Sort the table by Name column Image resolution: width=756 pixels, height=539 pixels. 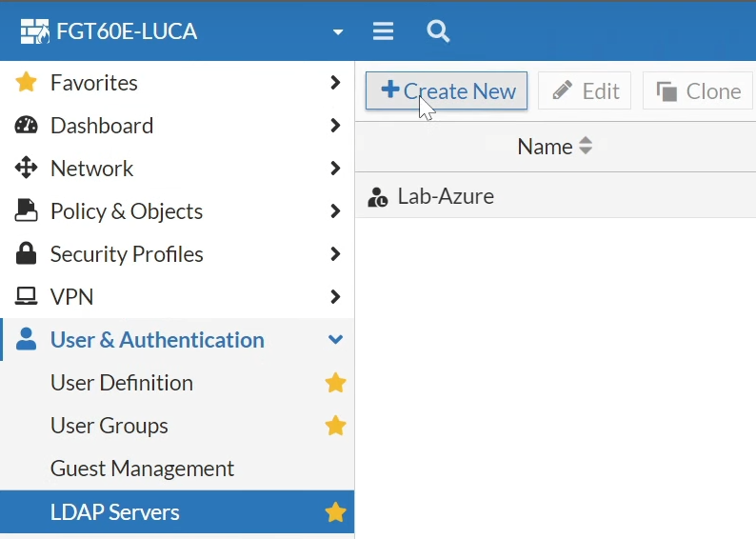coord(554,146)
